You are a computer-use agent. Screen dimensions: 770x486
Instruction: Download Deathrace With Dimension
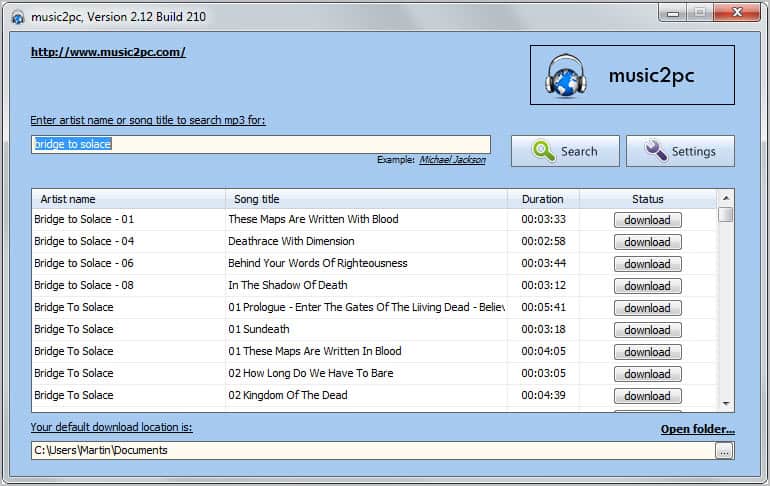[x=647, y=242]
